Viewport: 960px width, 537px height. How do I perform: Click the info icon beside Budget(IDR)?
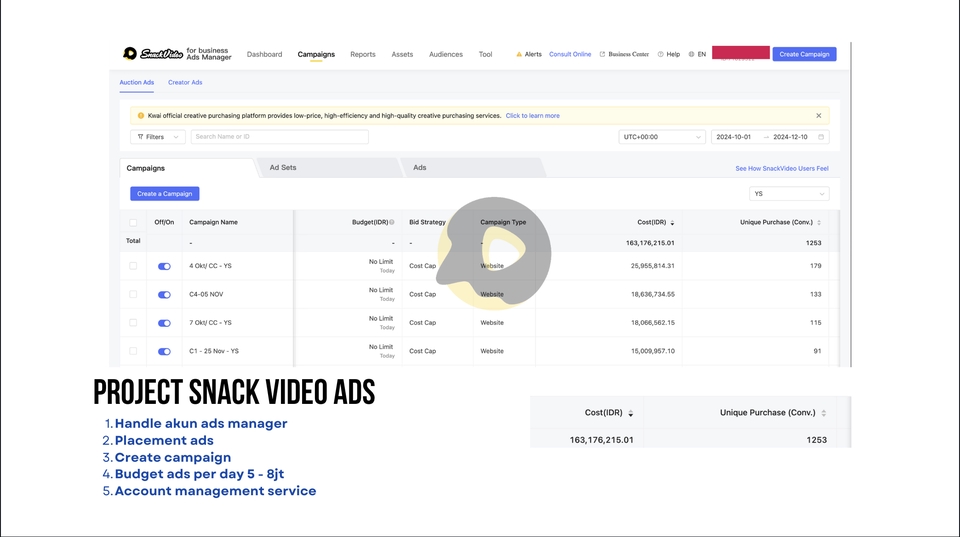[x=392, y=222]
